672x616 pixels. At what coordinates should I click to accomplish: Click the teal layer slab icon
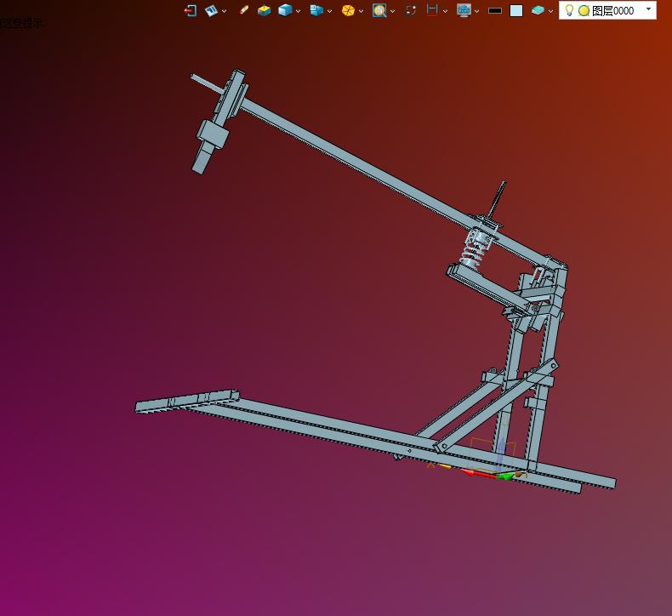click(x=538, y=10)
